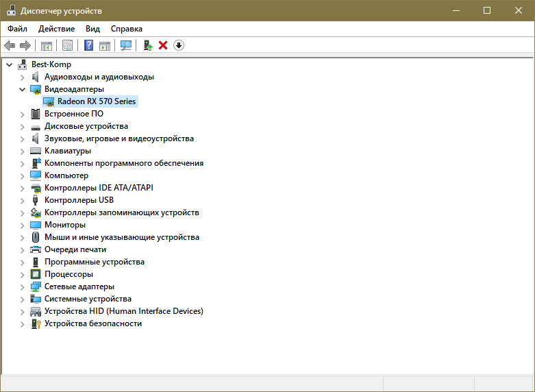Screen dimensions: 535x392
Task: Click the Процессоры CPU icon
Action: (36, 274)
